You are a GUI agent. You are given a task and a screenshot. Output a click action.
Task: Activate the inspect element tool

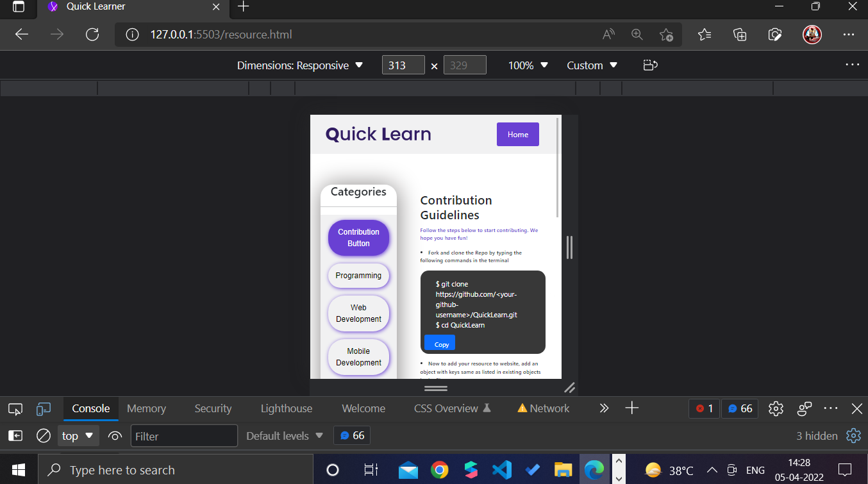pos(15,408)
